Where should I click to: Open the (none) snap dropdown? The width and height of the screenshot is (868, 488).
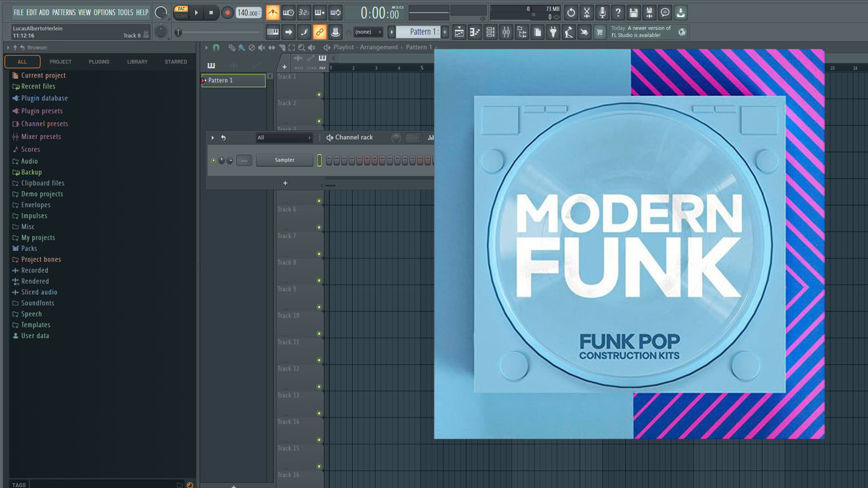pyautogui.click(x=368, y=32)
